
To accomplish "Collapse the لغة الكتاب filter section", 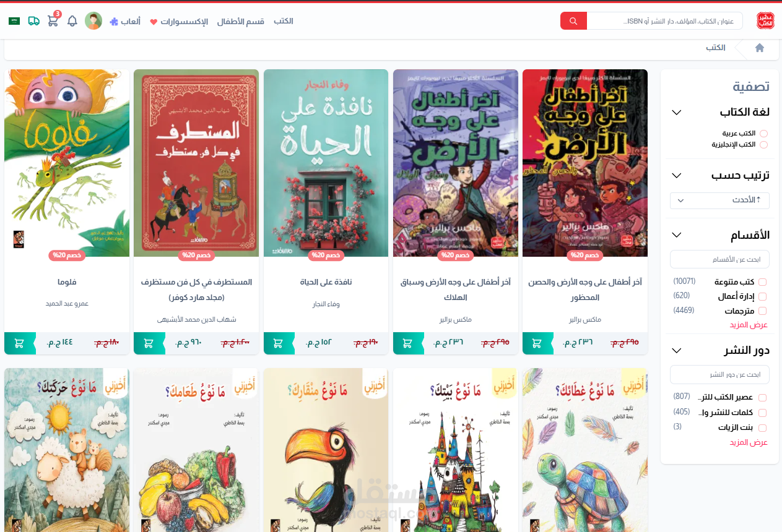I will pyautogui.click(x=677, y=113).
